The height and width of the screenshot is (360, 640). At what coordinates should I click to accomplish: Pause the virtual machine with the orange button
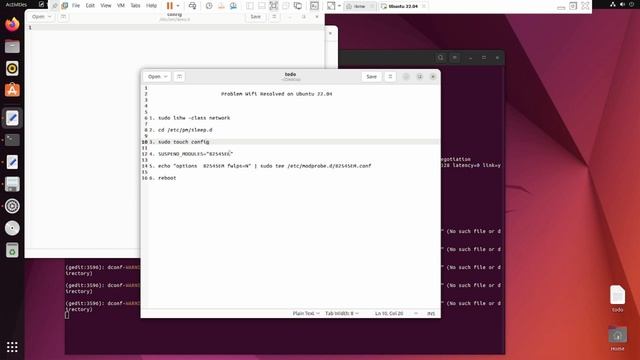tap(170, 6)
